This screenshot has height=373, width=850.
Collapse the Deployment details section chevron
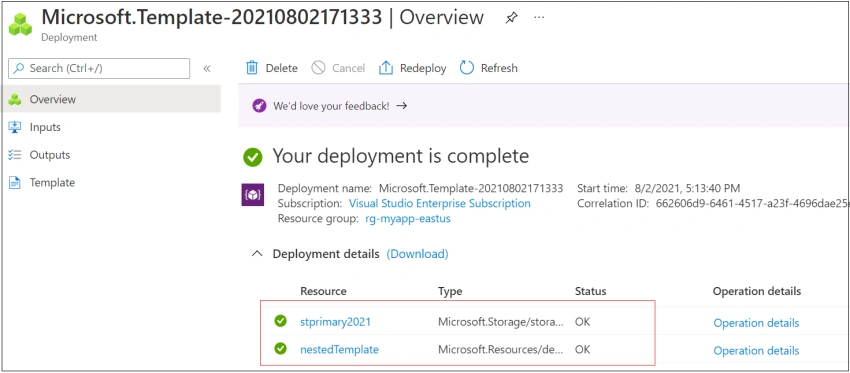click(x=258, y=254)
